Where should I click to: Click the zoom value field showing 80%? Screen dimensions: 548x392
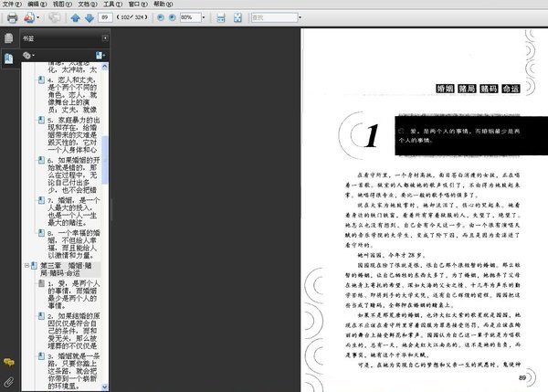point(191,17)
